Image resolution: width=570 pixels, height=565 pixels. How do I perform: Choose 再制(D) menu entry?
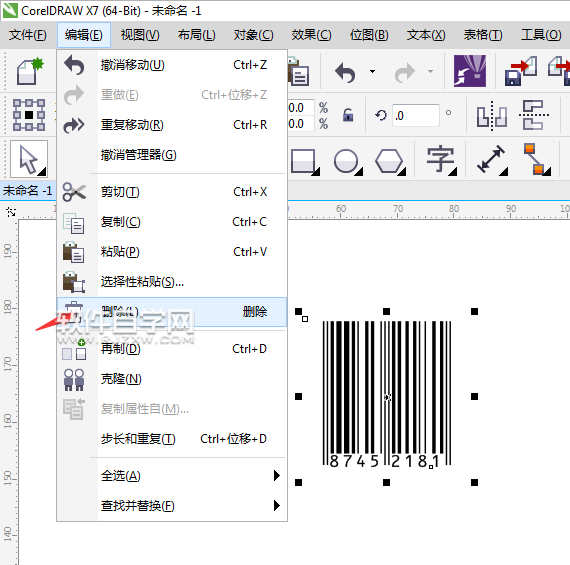[172, 349]
